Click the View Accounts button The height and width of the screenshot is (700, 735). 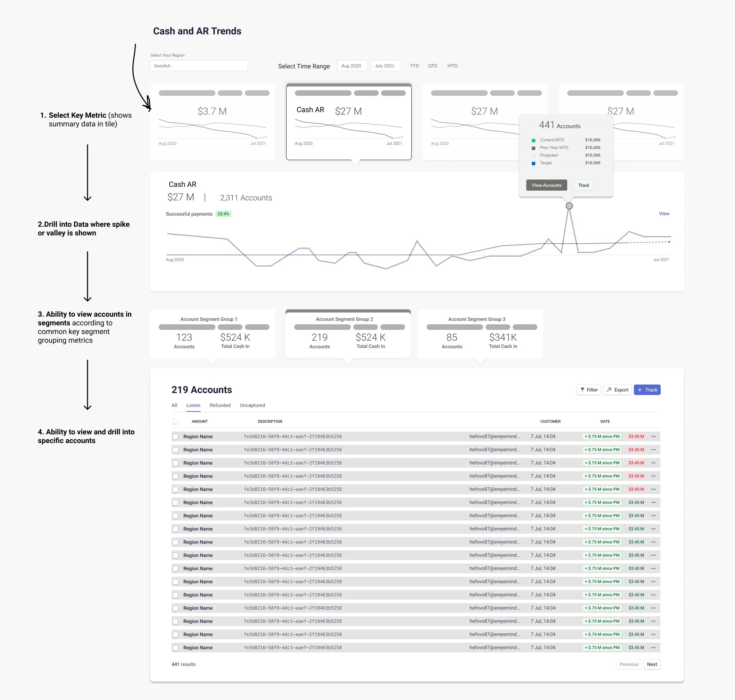click(x=546, y=185)
